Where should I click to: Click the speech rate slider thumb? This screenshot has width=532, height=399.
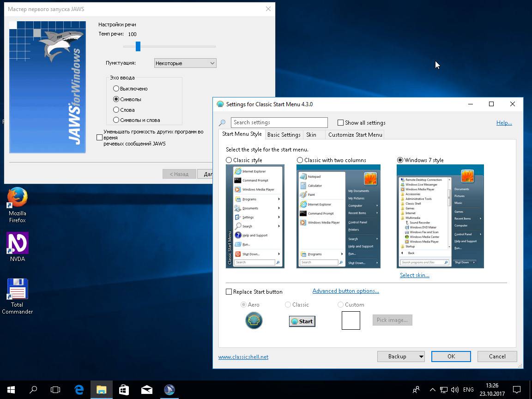pyautogui.click(x=138, y=47)
